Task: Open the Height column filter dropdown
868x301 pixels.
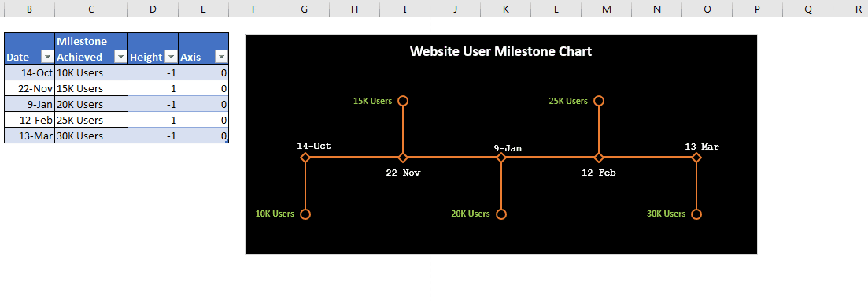Action: click(171, 57)
